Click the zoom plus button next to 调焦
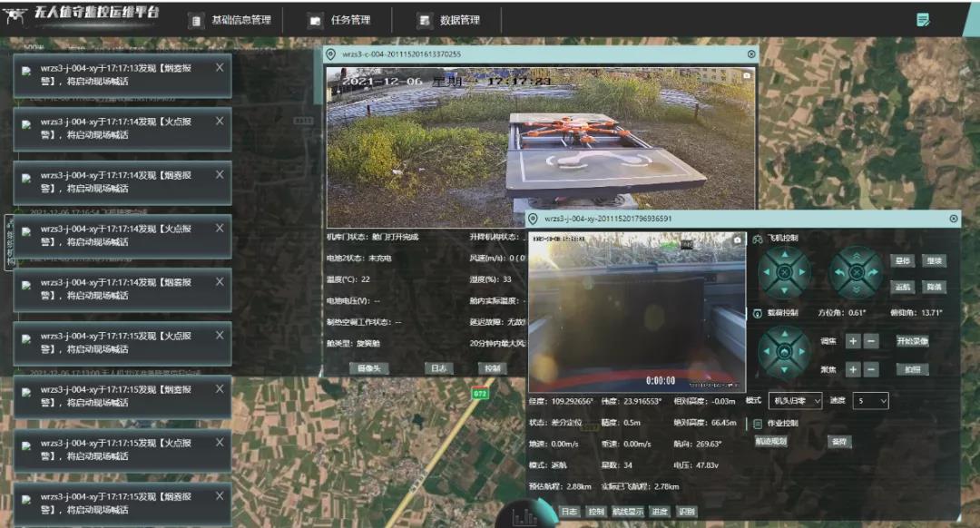Image resolution: width=980 pixels, height=528 pixels. (853, 341)
